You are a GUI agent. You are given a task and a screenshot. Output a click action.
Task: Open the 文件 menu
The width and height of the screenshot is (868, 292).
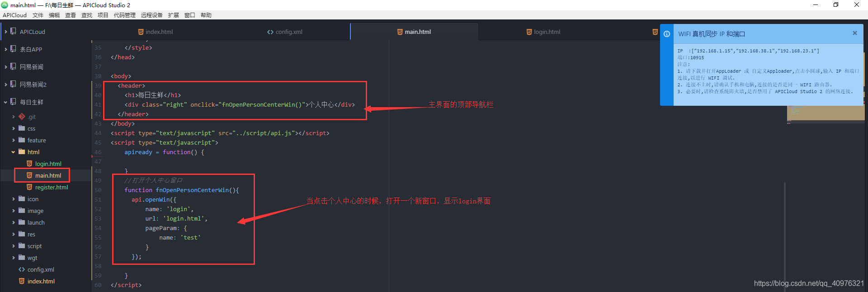tap(38, 15)
